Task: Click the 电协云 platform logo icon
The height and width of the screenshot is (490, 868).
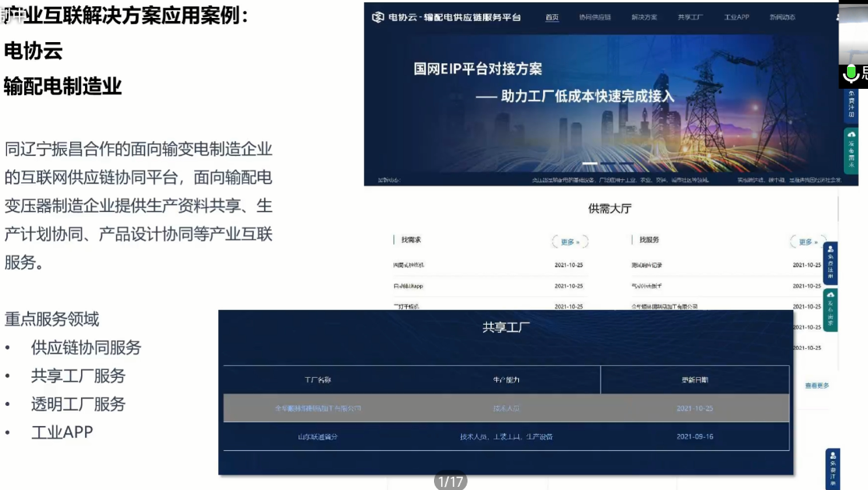Action: click(378, 17)
